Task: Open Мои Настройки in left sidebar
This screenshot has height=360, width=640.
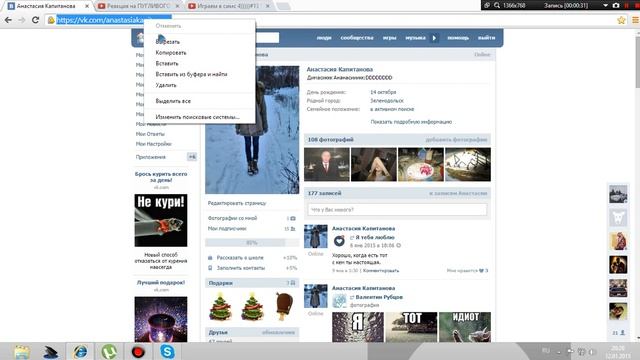Action: tap(153, 144)
